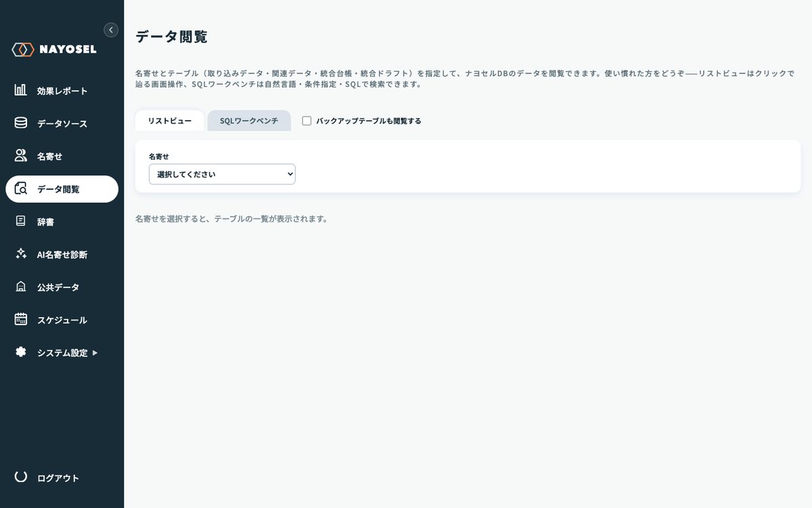This screenshot has height=508, width=812.
Task: Switch to the リストビュー tab
Action: [x=170, y=121]
